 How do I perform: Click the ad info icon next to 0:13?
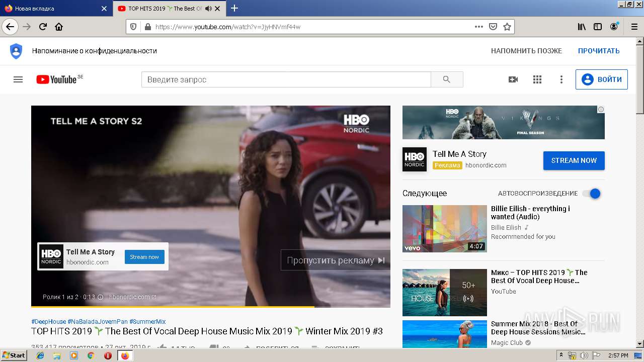(100, 297)
